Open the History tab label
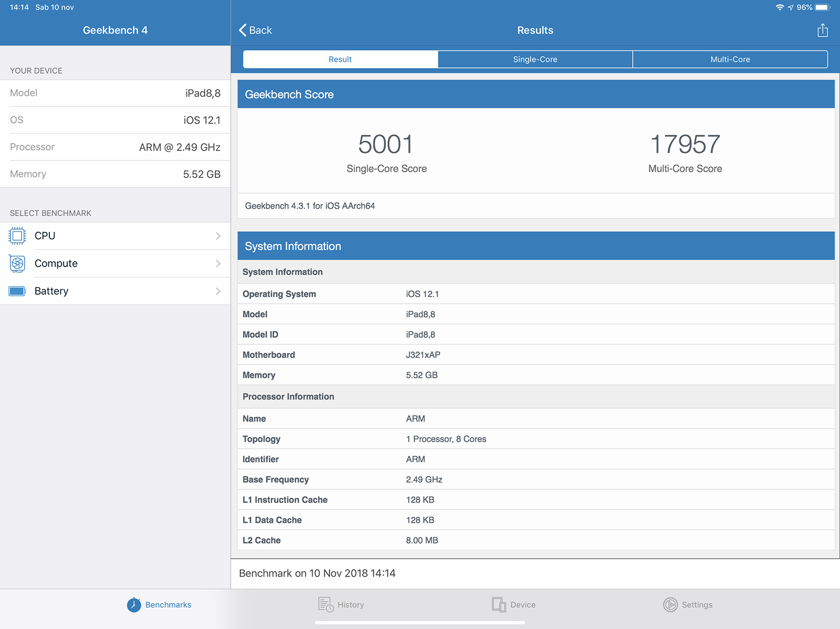 (351, 605)
